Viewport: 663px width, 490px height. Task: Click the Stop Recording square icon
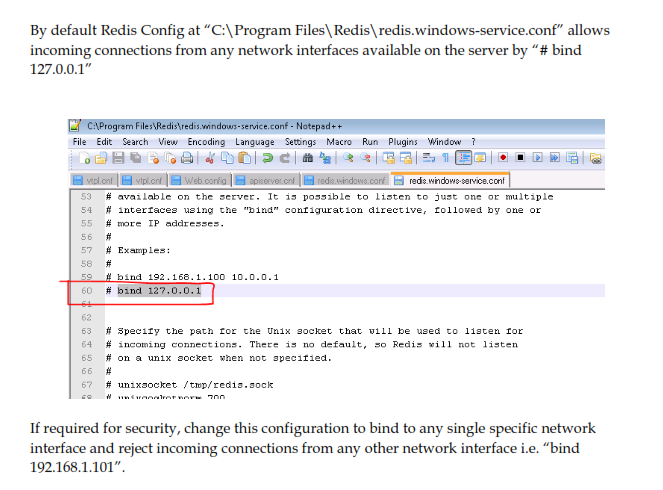coord(520,158)
